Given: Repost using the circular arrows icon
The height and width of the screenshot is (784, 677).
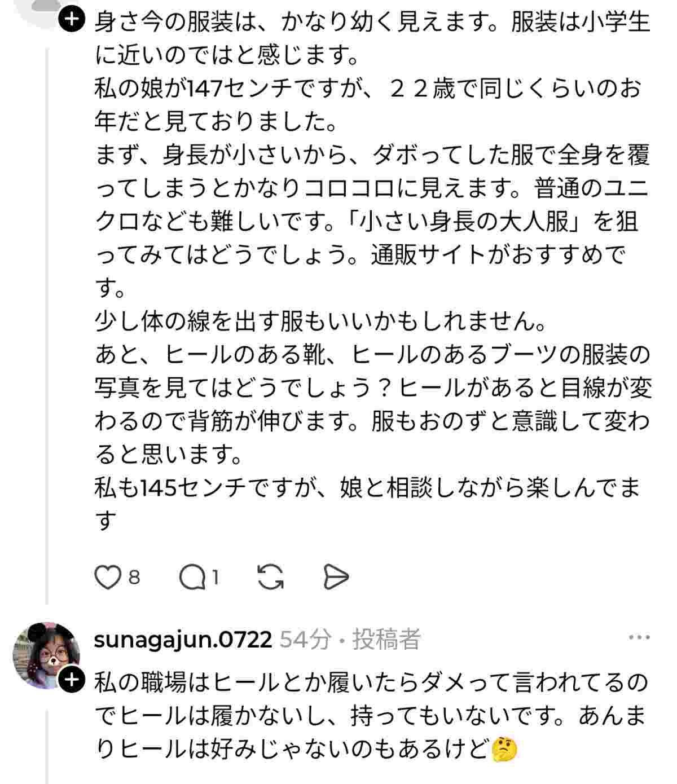Looking at the screenshot, I should 270,578.
